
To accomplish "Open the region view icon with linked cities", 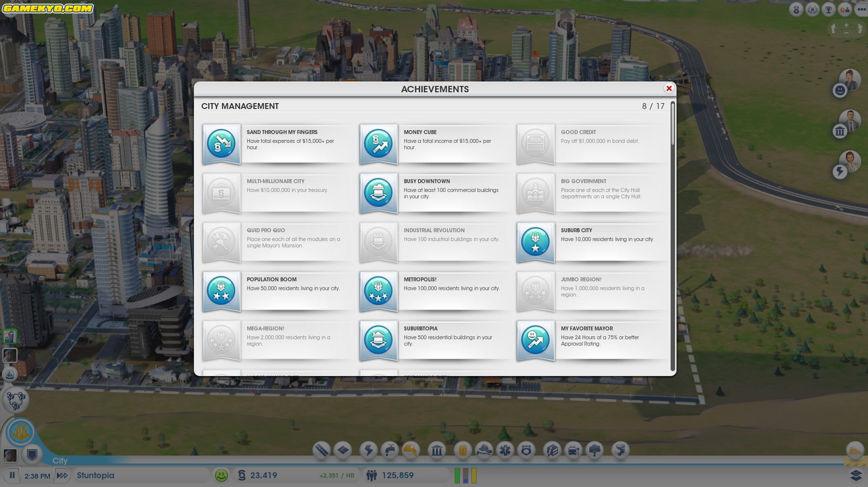I will [16, 400].
